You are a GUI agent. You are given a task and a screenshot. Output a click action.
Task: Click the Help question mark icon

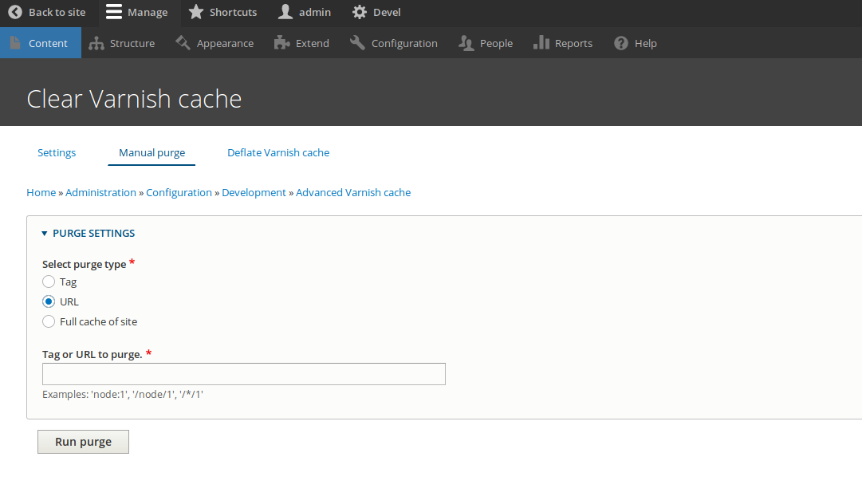point(621,43)
